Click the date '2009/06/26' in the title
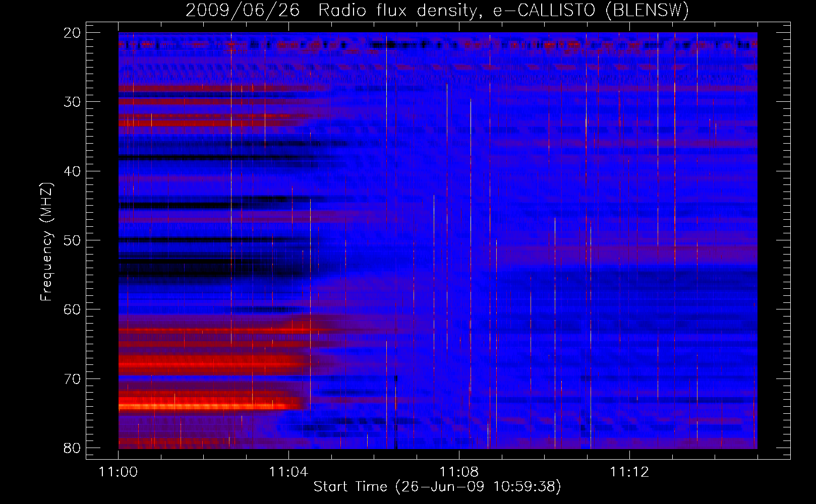Viewport: 816px width, 504px height. click(243, 11)
